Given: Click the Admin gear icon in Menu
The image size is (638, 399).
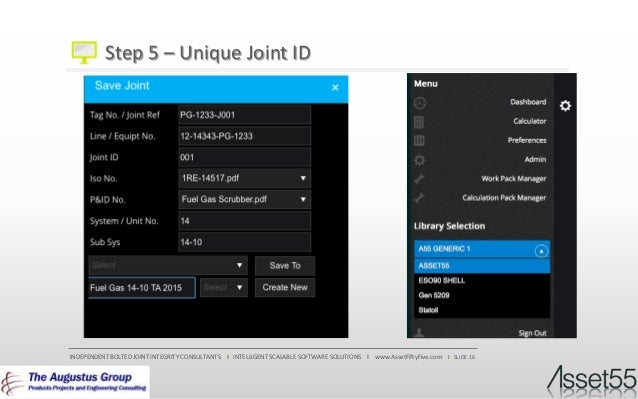Looking at the screenshot, I should (420, 160).
